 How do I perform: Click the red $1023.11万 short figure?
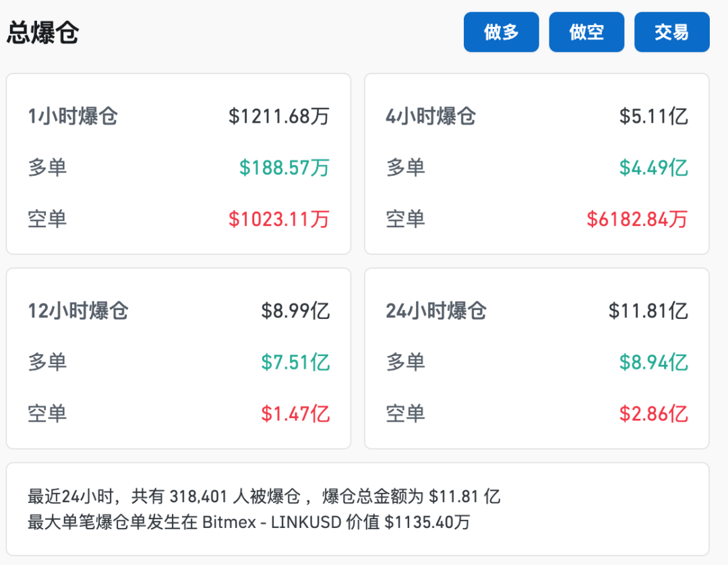(x=277, y=219)
